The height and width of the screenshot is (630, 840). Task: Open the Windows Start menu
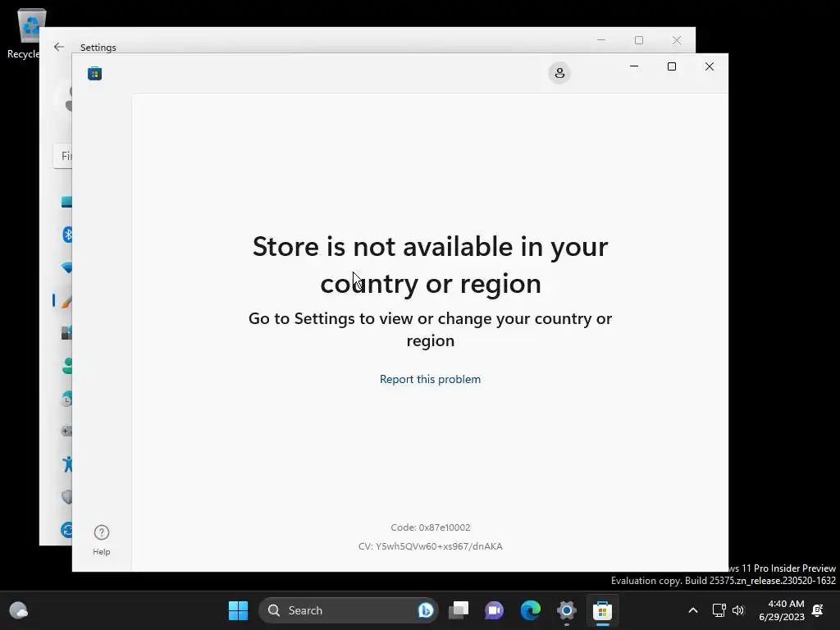pos(238,610)
